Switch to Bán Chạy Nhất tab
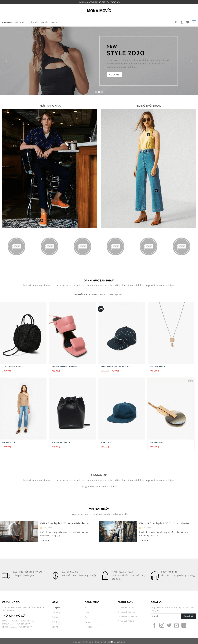 point(116,295)
